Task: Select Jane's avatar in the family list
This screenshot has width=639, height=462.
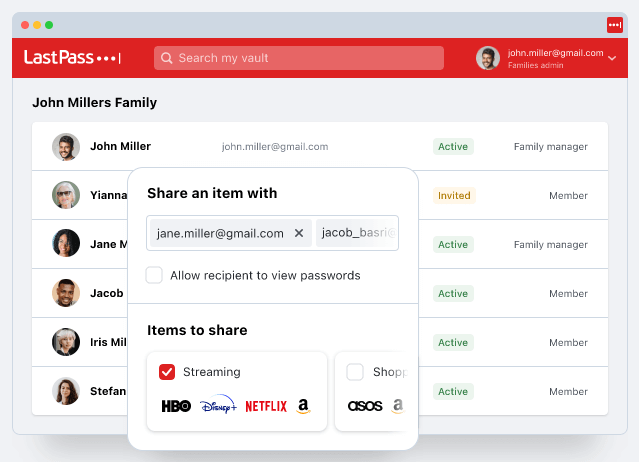Action: (66, 243)
